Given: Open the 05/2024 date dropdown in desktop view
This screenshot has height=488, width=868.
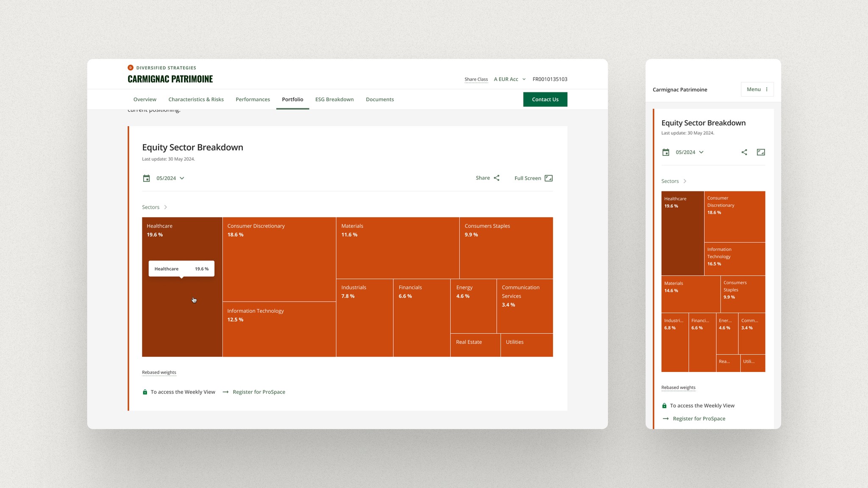Looking at the screenshot, I should 170,178.
